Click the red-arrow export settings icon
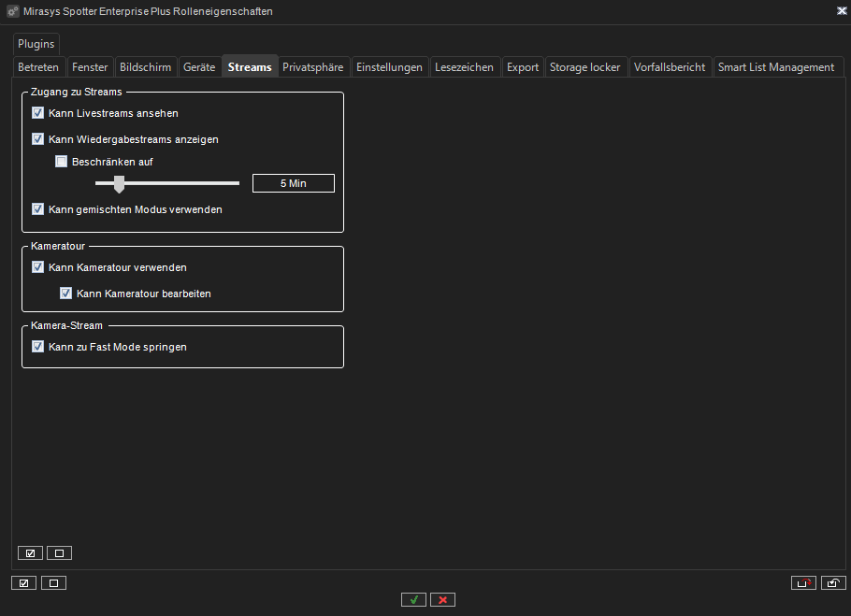 (803, 583)
